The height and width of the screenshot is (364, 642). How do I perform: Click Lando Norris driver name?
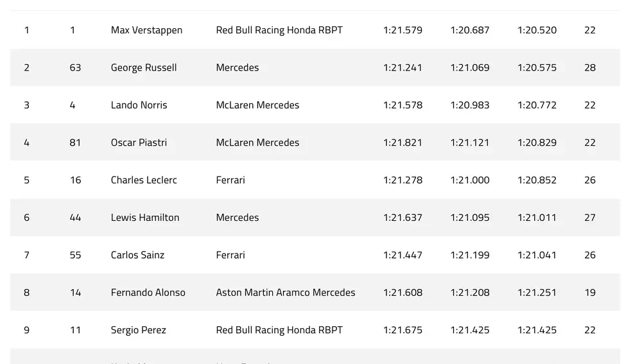(139, 105)
